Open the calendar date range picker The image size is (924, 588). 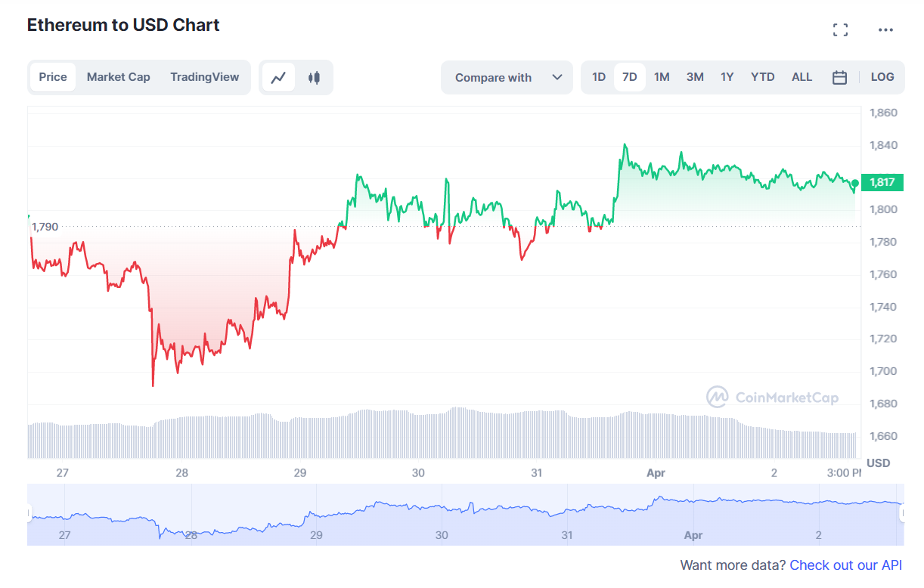click(839, 77)
